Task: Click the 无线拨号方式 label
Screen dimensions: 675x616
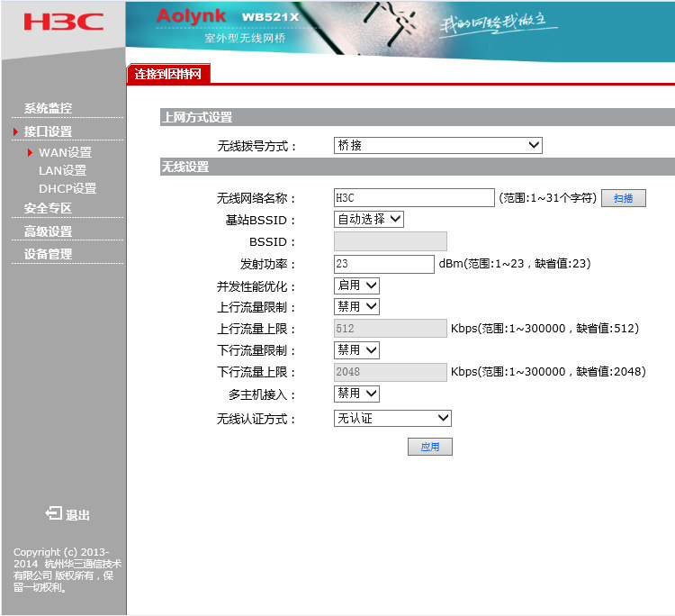Action: click(x=257, y=146)
